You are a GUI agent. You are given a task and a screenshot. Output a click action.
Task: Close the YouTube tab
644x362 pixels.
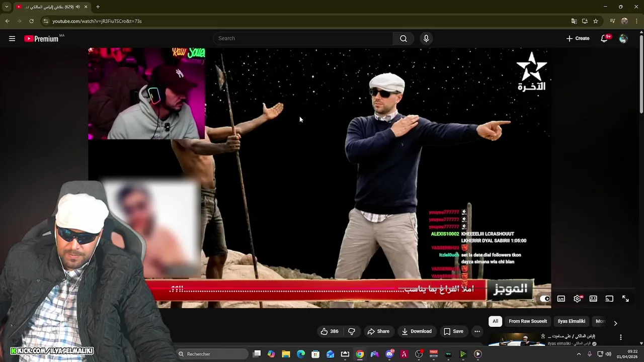(86, 7)
